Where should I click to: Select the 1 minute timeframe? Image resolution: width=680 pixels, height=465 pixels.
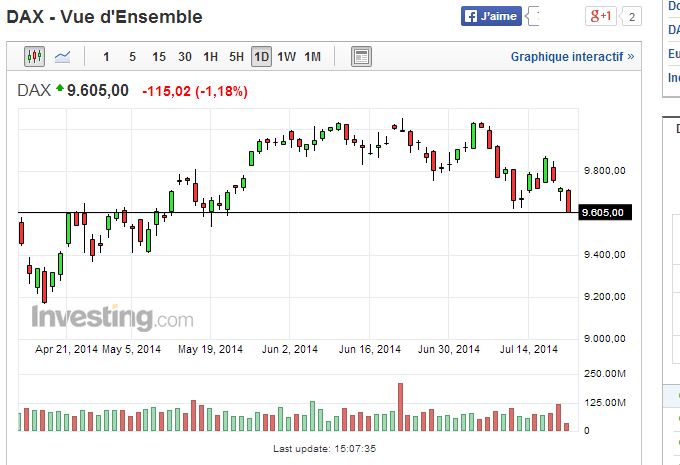pyautogui.click(x=107, y=56)
